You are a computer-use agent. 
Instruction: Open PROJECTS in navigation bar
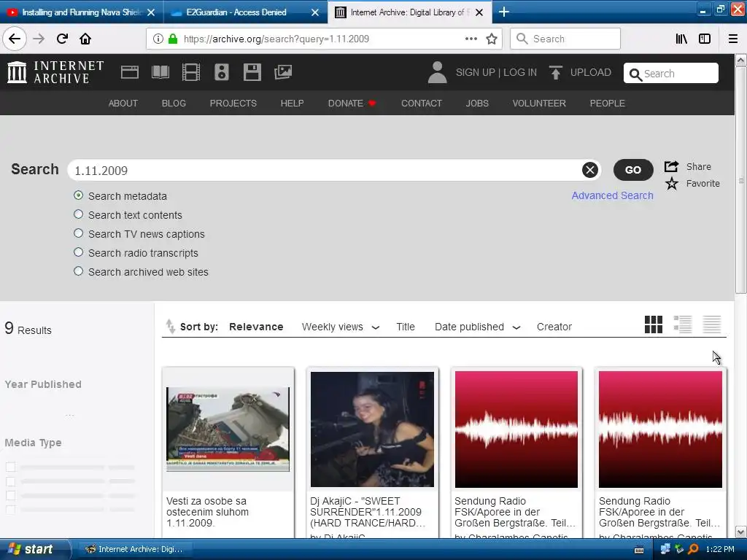(x=233, y=104)
